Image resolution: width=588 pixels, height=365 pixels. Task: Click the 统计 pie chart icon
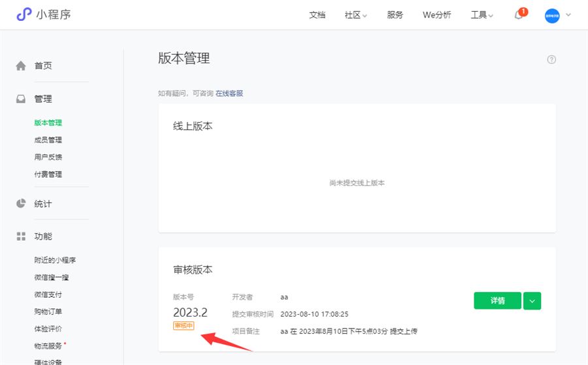coord(21,204)
